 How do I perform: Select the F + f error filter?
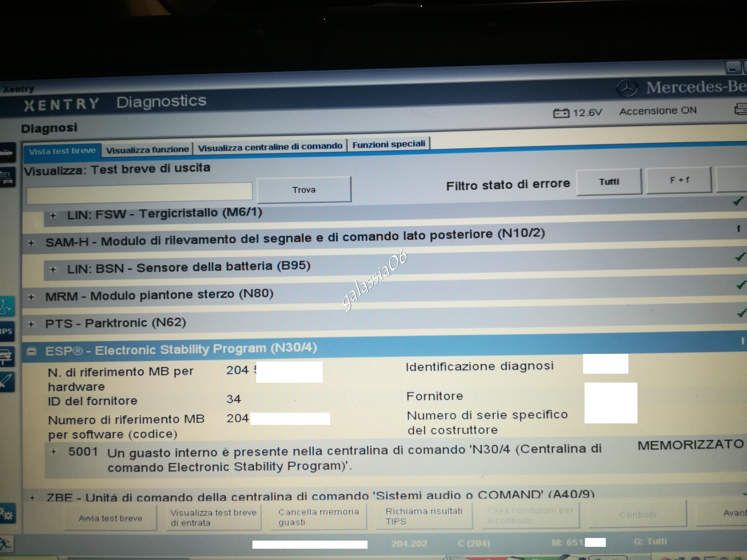[x=679, y=181]
